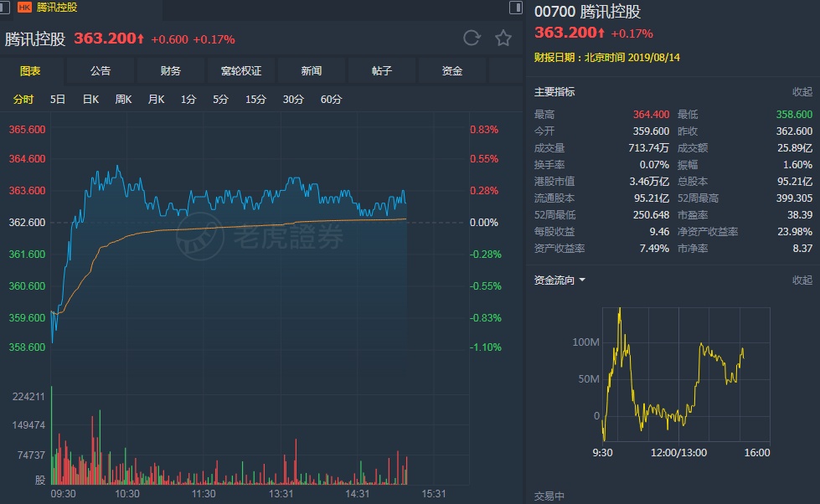Collapse the 资金流向 section via 收起

coord(802,280)
